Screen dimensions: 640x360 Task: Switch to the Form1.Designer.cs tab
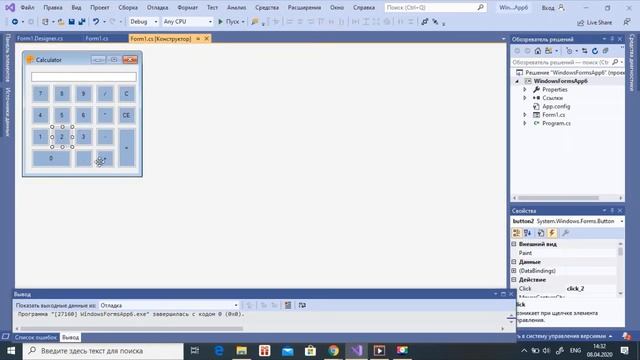tap(40, 38)
